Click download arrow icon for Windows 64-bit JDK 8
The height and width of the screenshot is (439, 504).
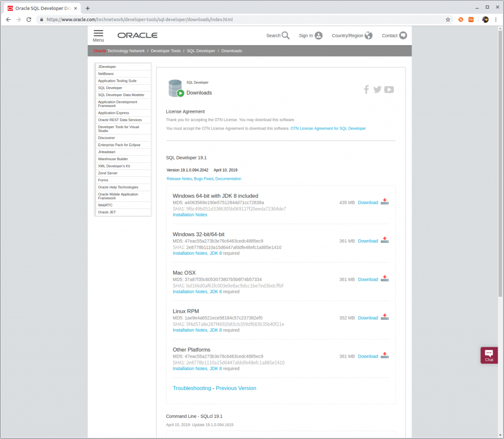tap(385, 202)
